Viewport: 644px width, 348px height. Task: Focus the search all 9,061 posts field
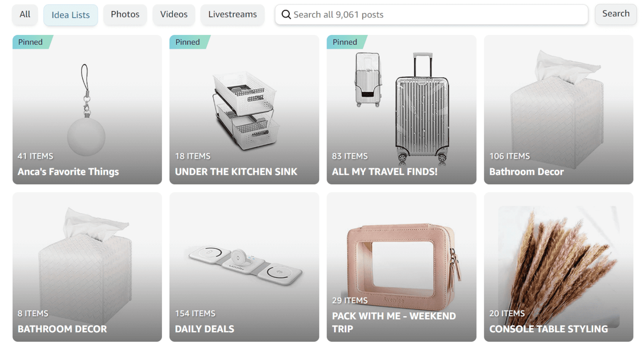click(432, 15)
